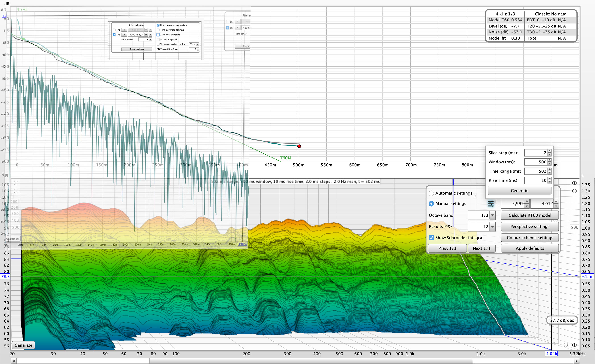Open Colour scheme settings
595x364 pixels.
(x=530, y=238)
